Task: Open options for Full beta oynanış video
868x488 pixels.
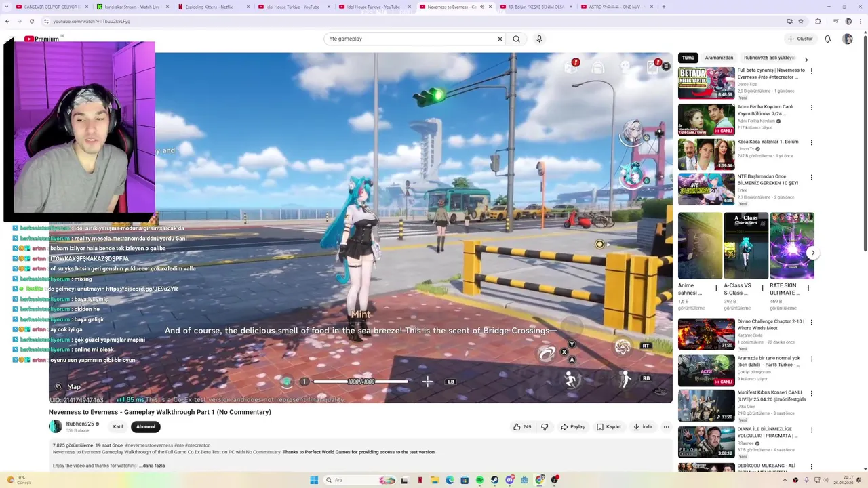Action: (811, 71)
